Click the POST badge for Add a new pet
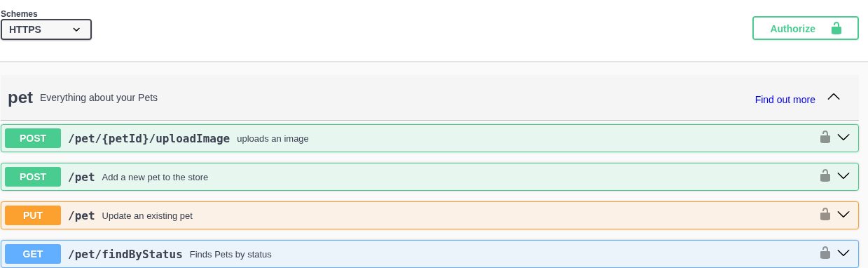Viewport: 868px width, 268px height. point(33,177)
